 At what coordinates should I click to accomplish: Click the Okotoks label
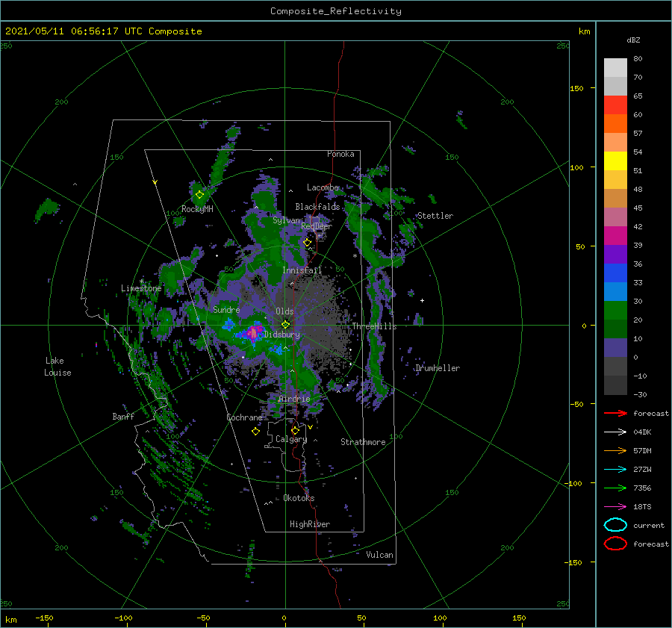point(299,498)
